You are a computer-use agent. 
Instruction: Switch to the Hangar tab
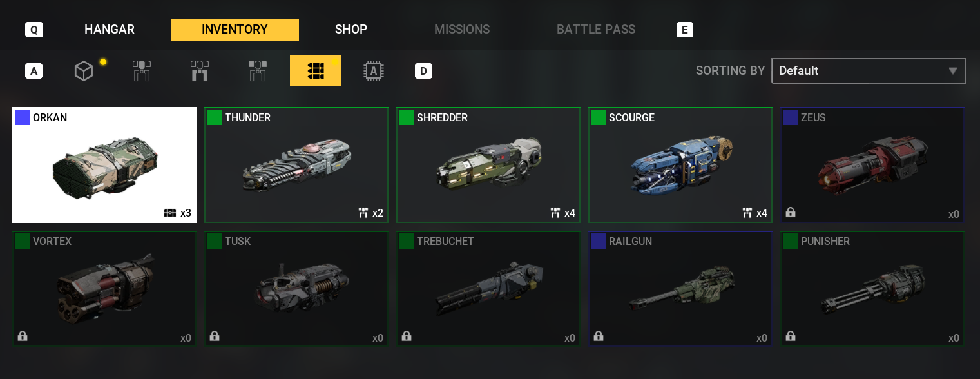point(110,30)
